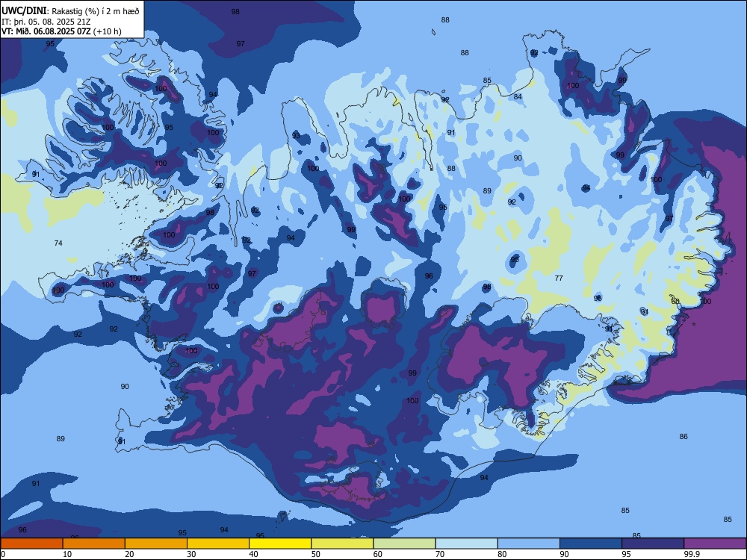Choose the 90–95 blue legend swatch
Image resolution: width=747 pixels, height=560 pixels.
[x=591, y=544]
